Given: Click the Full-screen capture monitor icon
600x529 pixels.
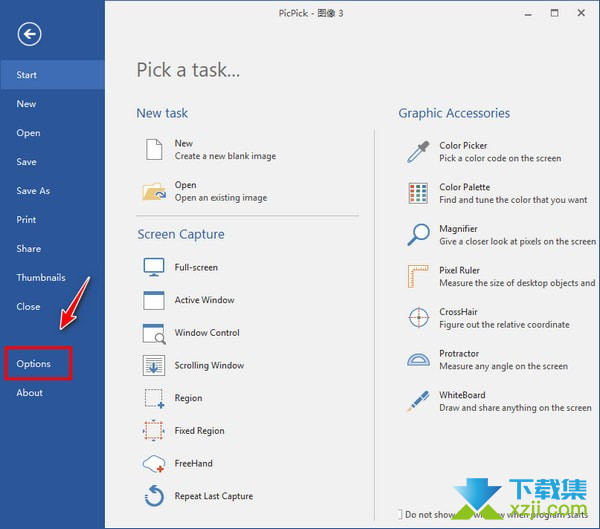Looking at the screenshot, I should tap(154, 267).
